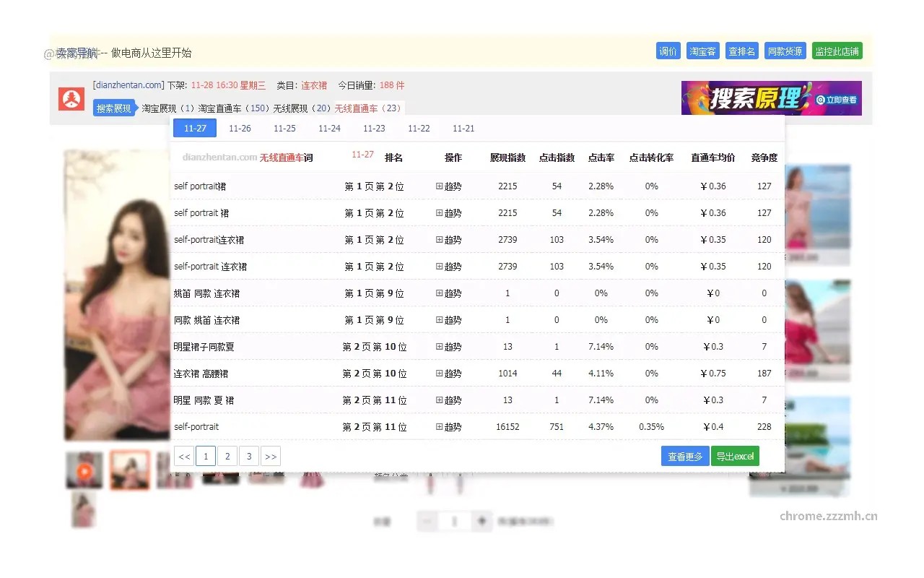Expand trend details for 姚笛 同款 连衣裙
The image size is (924, 578).
tap(449, 293)
